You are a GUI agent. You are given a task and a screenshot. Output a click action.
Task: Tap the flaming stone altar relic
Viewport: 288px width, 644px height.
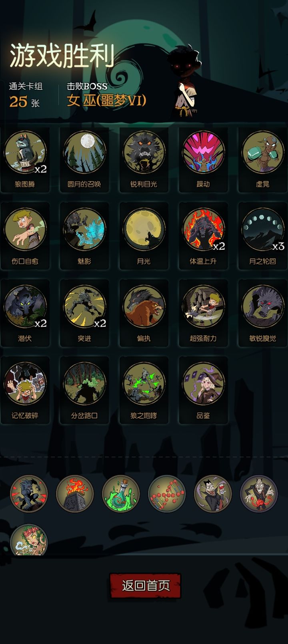click(x=75, y=494)
